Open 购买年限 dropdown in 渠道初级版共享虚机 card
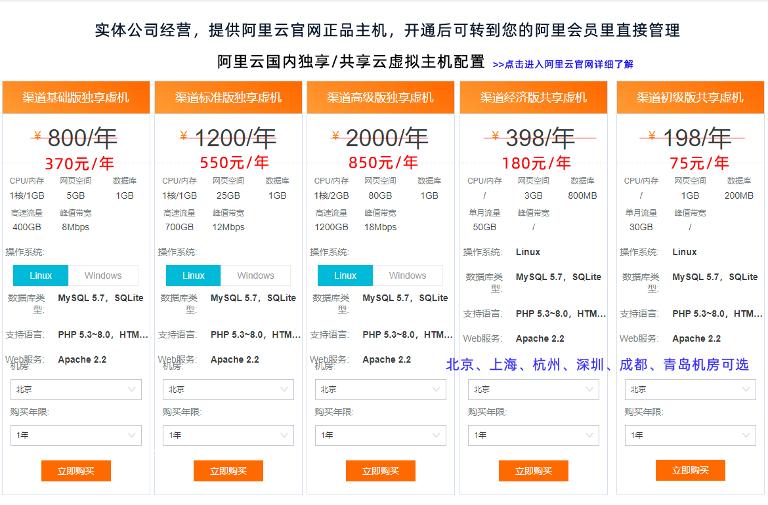This screenshot has height=505, width=768. [690, 435]
